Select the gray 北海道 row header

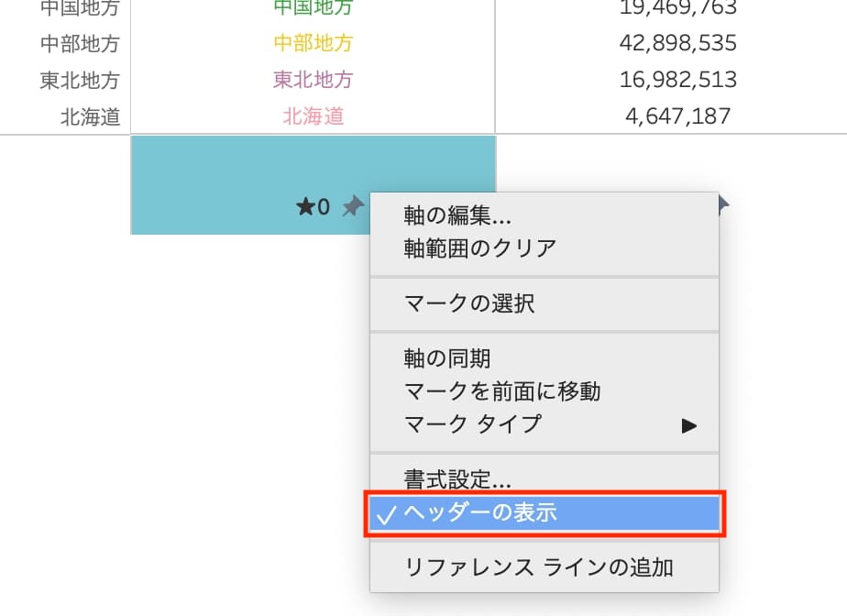pyautogui.click(x=90, y=117)
